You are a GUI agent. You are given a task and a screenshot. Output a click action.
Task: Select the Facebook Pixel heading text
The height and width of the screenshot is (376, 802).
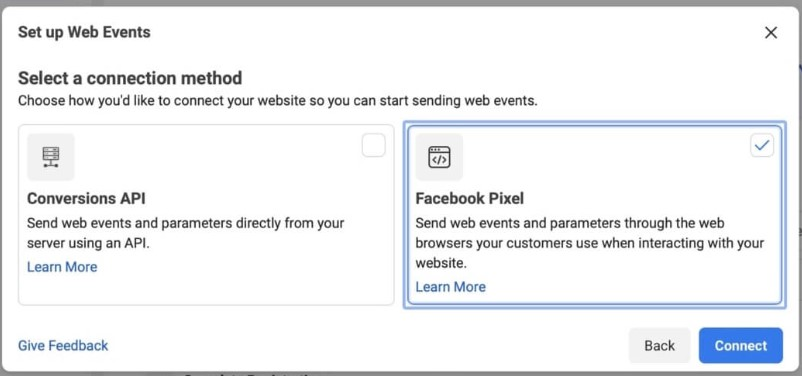click(470, 198)
